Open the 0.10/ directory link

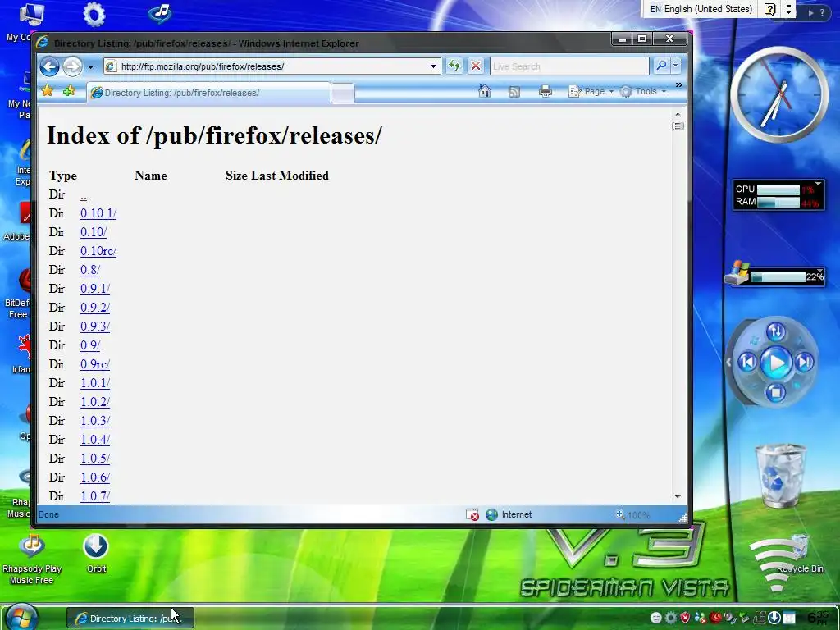pos(94,232)
